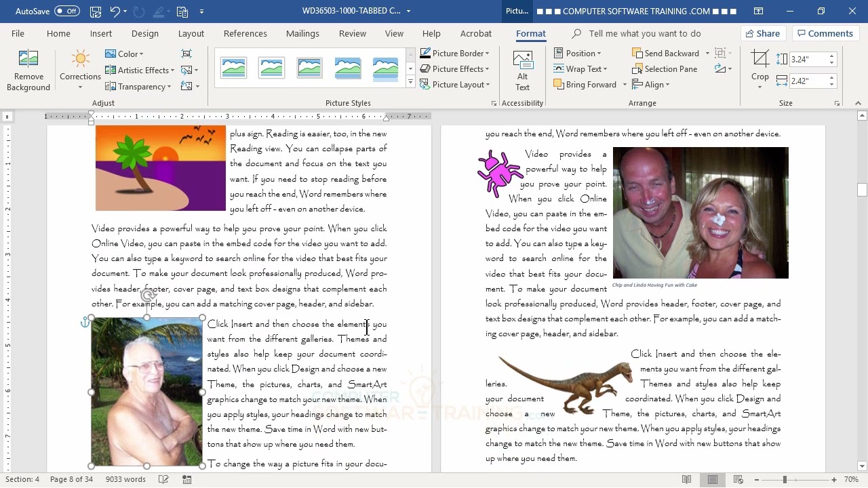The height and width of the screenshot is (488, 868).
Task: Increase the shape height with up arrow
Action: pos(832,56)
